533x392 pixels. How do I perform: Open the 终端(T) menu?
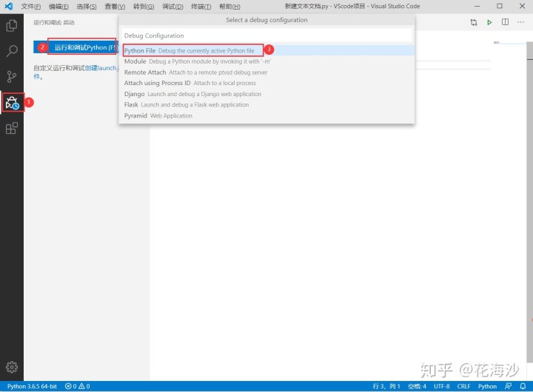pyautogui.click(x=201, y=7)
